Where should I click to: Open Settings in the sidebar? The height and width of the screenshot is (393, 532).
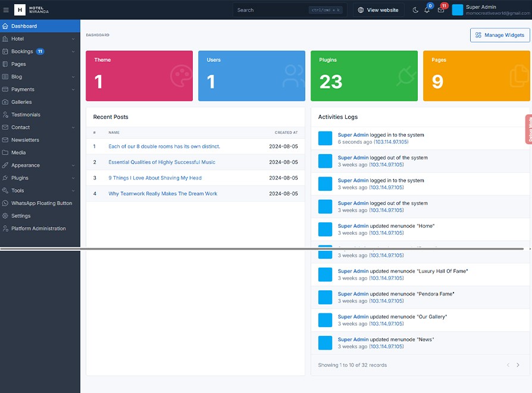21,216
